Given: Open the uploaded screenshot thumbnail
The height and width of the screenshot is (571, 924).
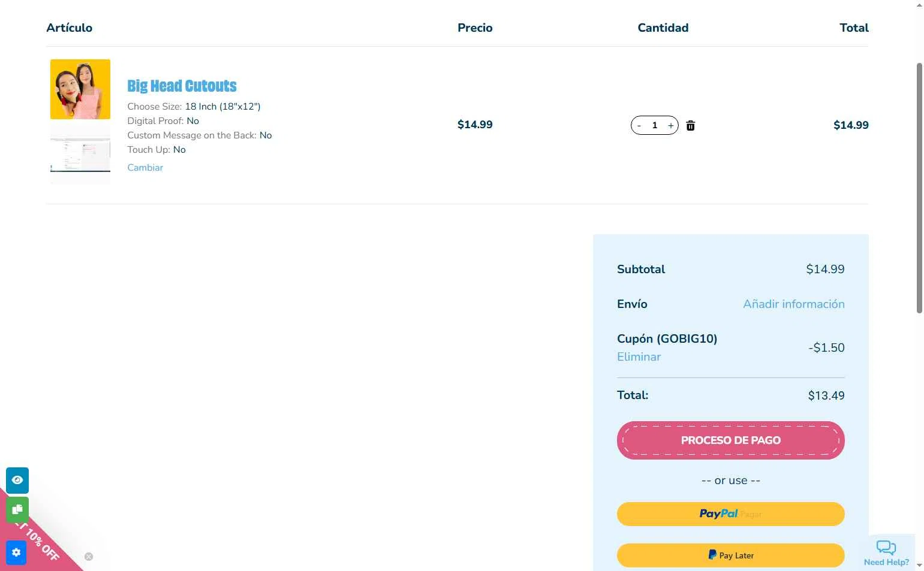Looking at the screenshot, I should pos(80,154).
